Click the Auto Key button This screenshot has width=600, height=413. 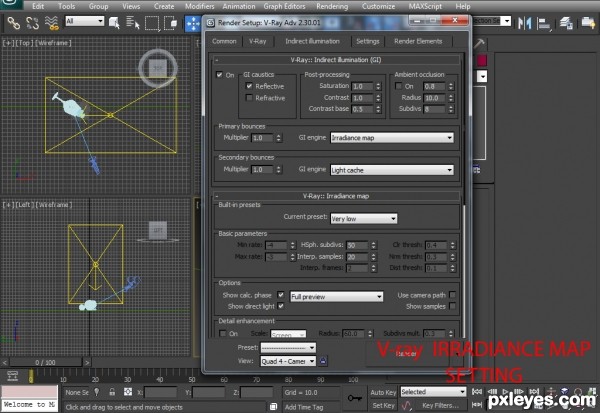(383, 392)
